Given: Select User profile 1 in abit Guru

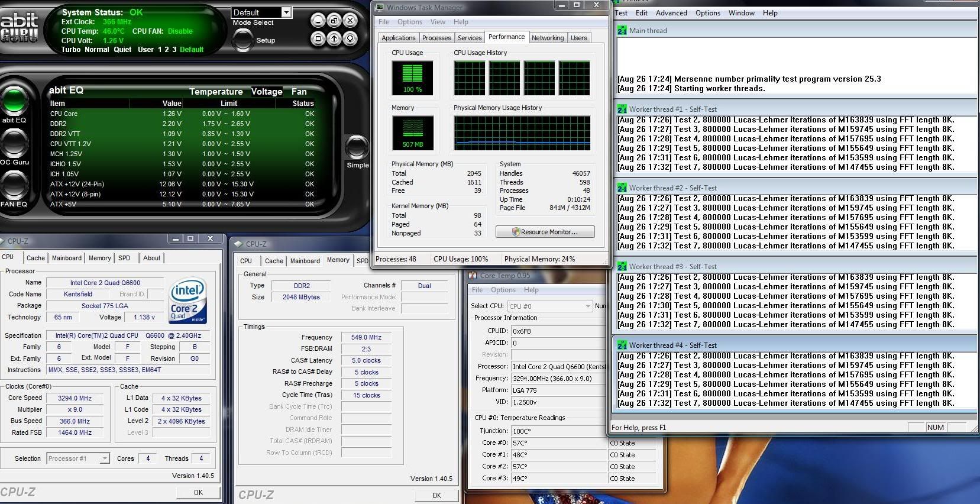Looking at the screenshot, I should coord(160,50).
